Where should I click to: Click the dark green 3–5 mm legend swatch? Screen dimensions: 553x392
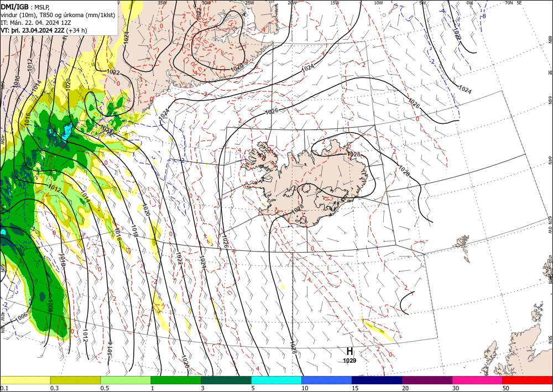pos(226,380)
